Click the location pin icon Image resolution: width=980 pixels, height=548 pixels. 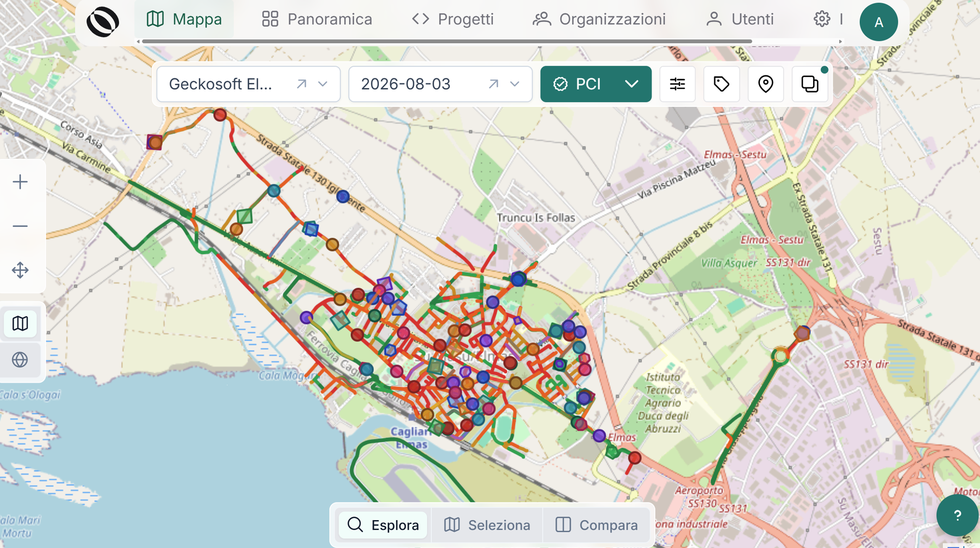pyautogui.click(x=766, y=84)
